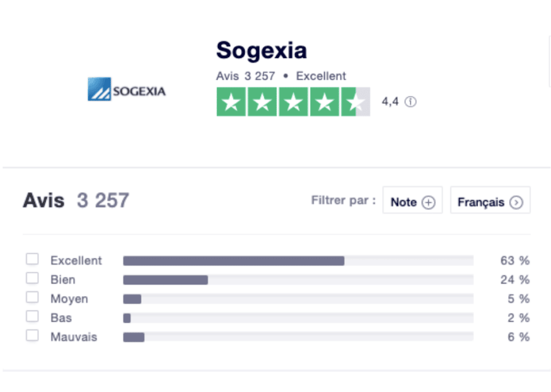Click the Sogexia company logo

tap(126, 90)
